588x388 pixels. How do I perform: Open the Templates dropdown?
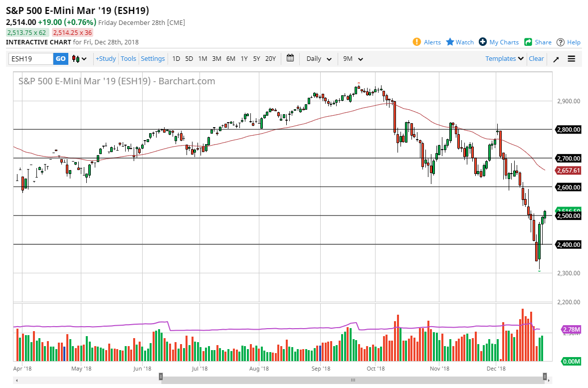pos(504,58)
